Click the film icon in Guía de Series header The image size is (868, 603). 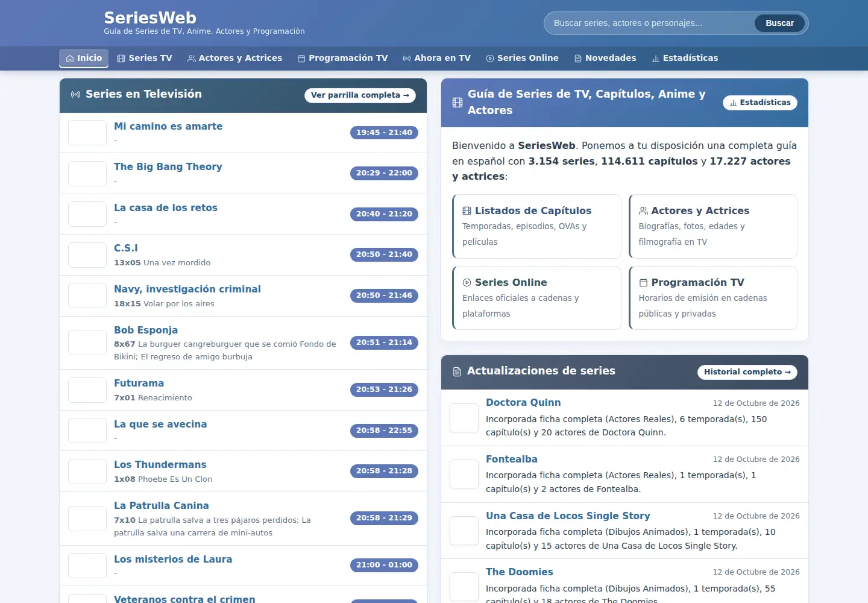[458, 103]
